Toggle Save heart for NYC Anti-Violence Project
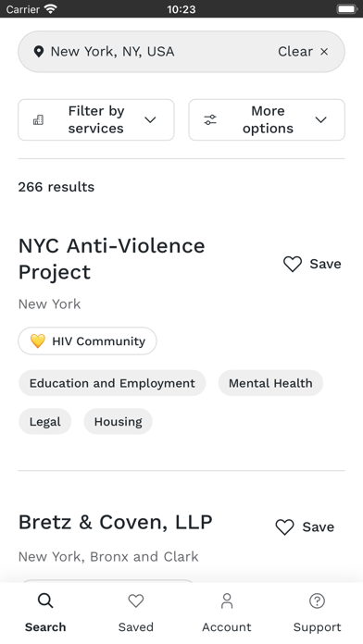 click(x=293, y=264)
